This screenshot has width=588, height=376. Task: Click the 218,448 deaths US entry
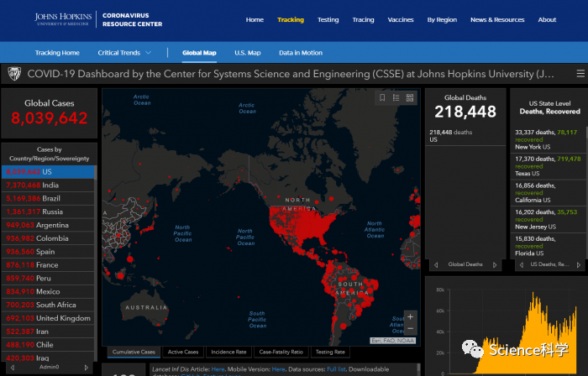click(x=465, y=136)
